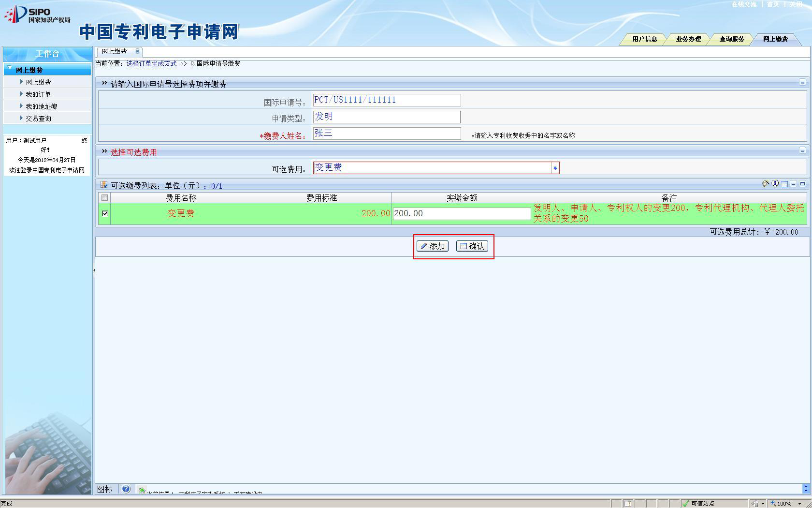Viewport: 812px width, 508px height.
Task: Open the 查询服务 top tab
Action: coord(731,39)
